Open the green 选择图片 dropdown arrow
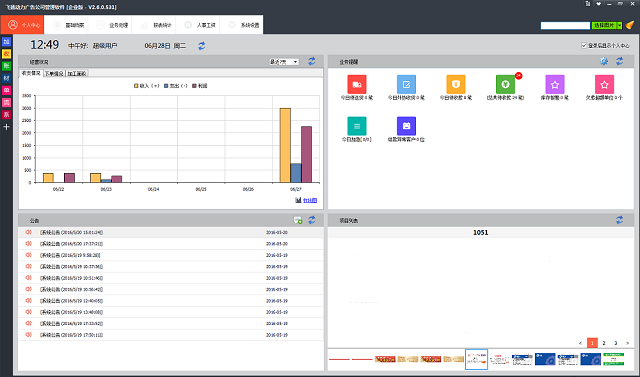The height and width of the screenshot is (377, 640). (x=620, y=25)
